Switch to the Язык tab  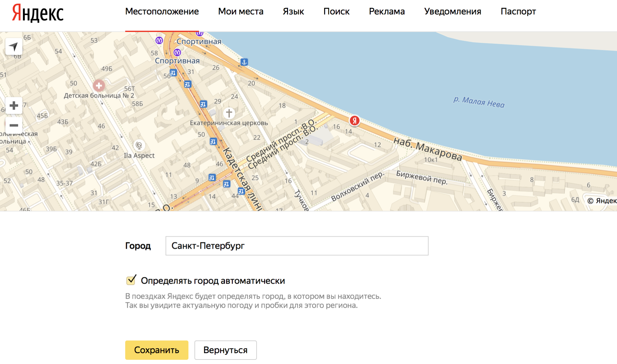293,11
